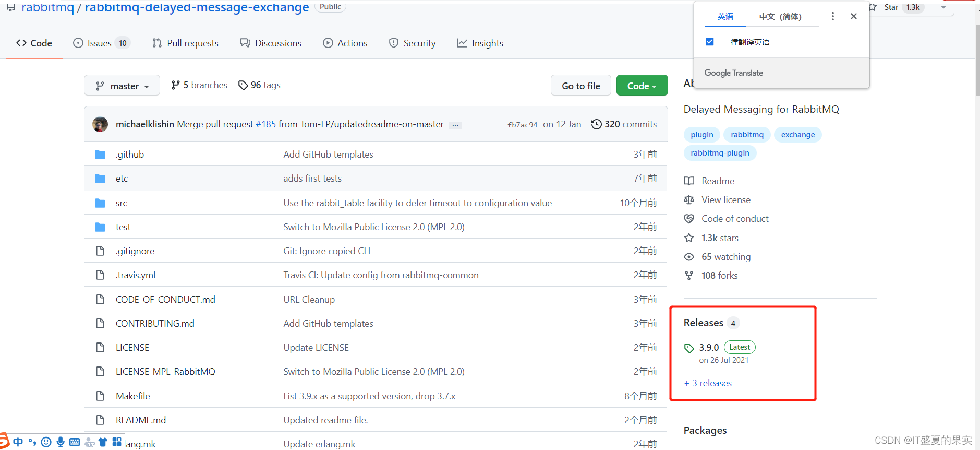Image resolution: width=980 pixels, height=450 pixels.
Task: Select the plugin topic tag
Action: pyautogui.click(x=702, y=135)
